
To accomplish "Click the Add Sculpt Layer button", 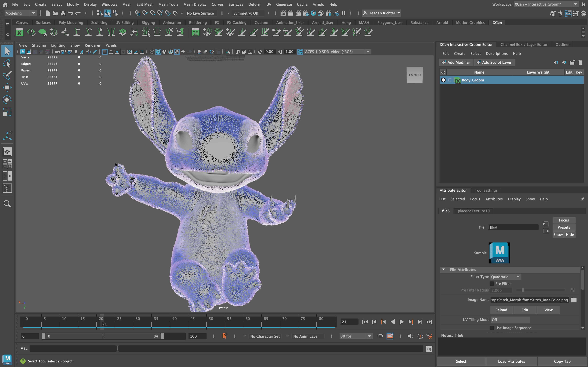I will (494, 62).
